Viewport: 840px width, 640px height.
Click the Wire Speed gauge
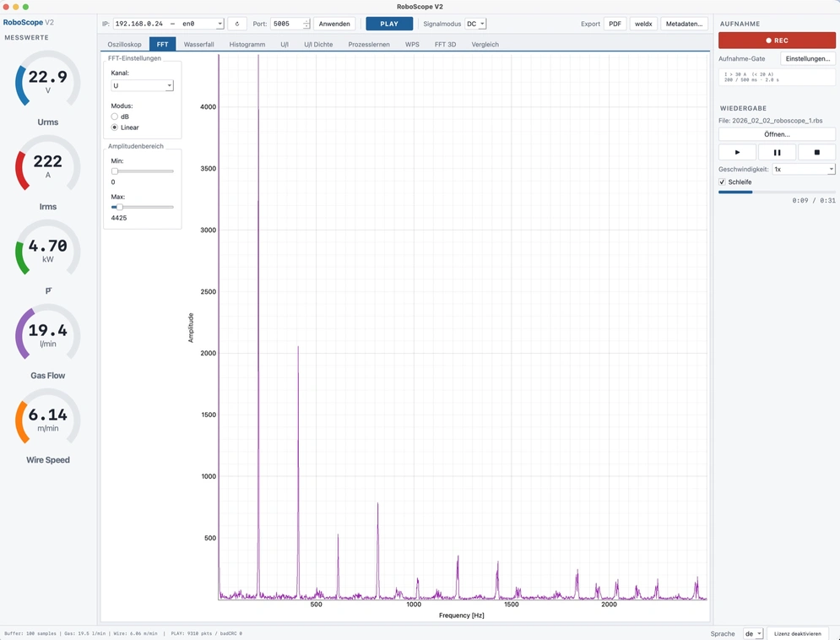tap(47, 418)
